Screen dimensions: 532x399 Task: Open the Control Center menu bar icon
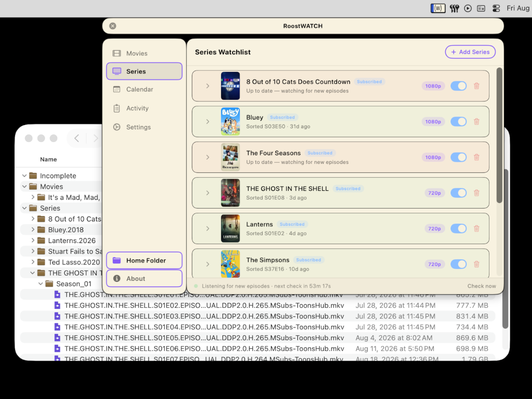[496, 8]
